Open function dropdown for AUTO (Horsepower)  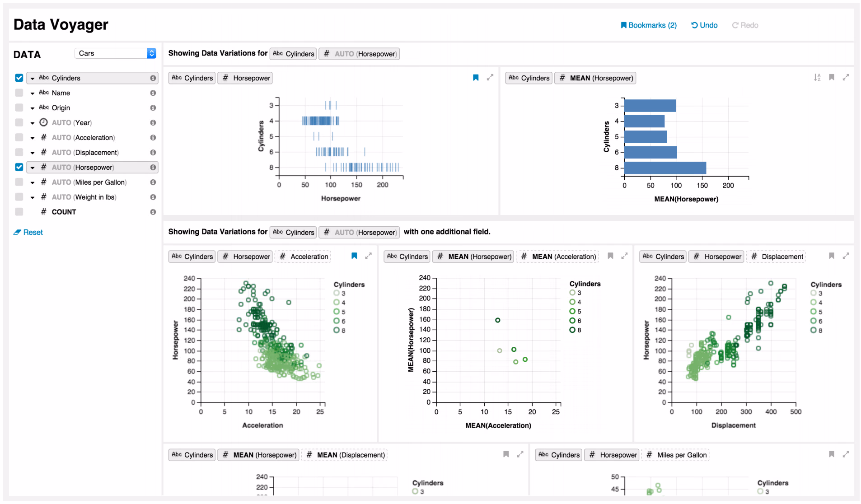[x=33, y=168]
